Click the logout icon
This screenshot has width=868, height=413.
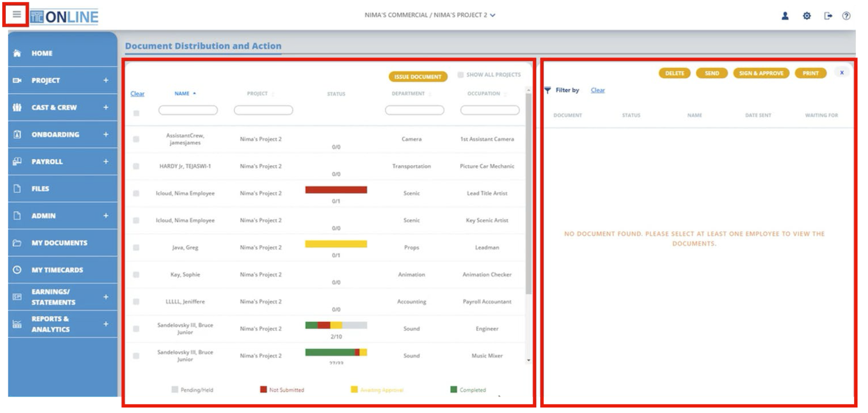[828, 16]
